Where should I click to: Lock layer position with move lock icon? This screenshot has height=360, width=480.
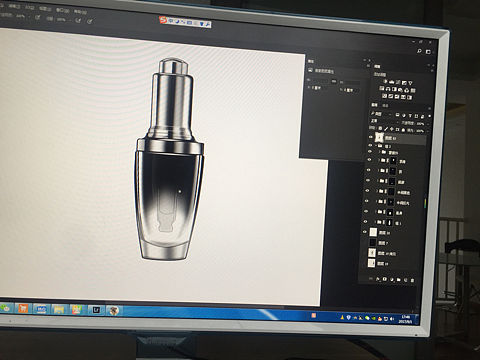pyautogui.click(x=392, y=129)
